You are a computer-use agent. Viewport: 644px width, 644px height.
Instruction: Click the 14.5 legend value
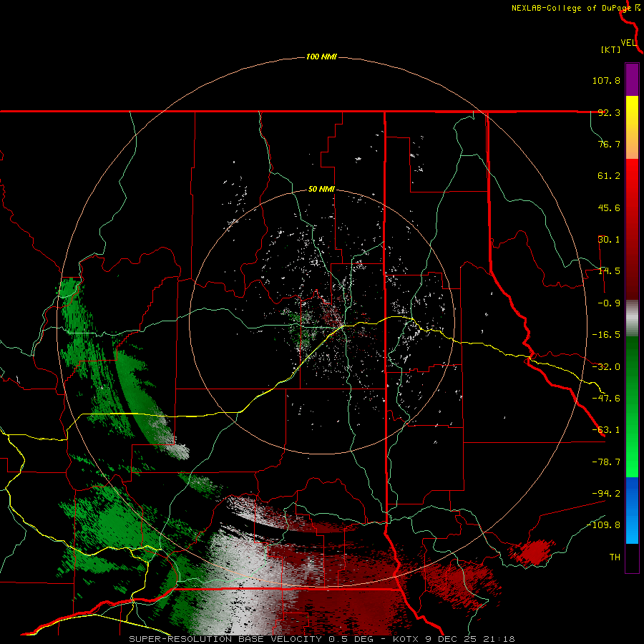[x=609, y=271]
